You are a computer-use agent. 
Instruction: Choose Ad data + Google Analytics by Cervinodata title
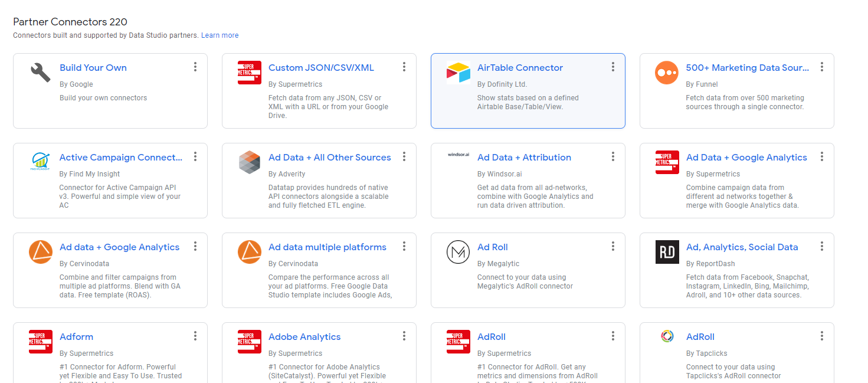click(119, 247)
